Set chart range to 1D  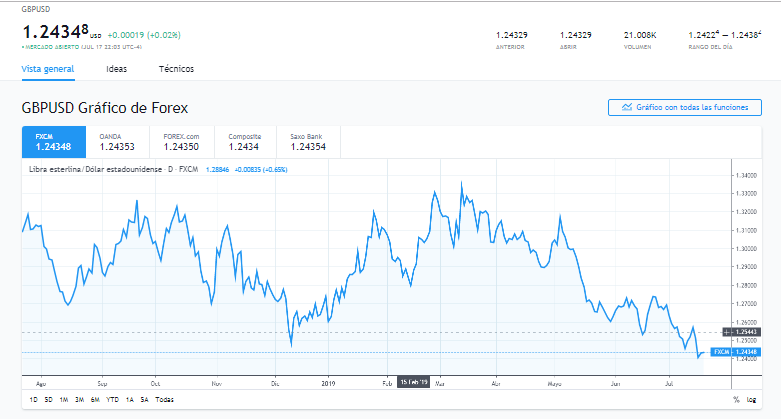33,399
